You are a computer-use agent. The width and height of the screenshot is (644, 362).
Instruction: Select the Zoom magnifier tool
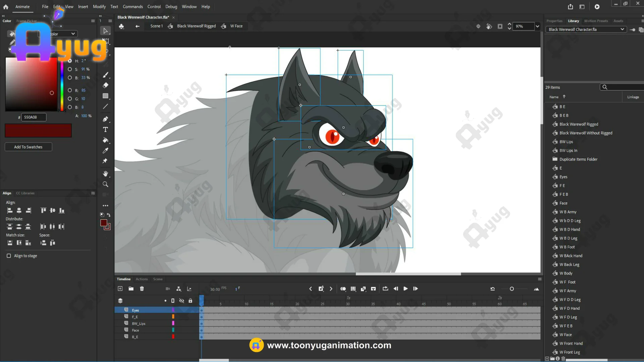pyautogui.click(x=105, y=184)
